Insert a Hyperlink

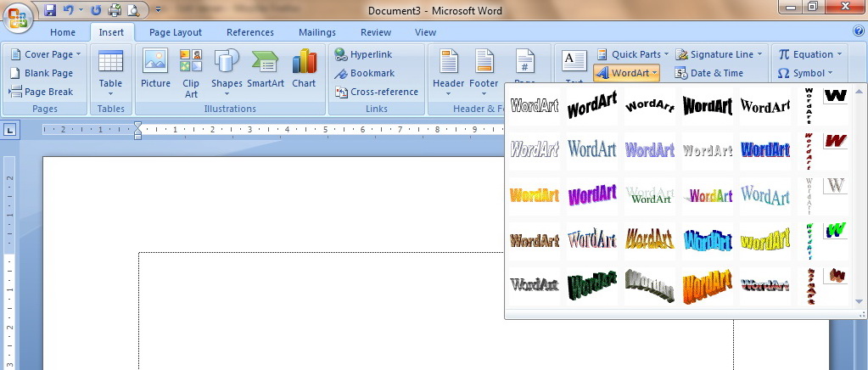(364, 54)
